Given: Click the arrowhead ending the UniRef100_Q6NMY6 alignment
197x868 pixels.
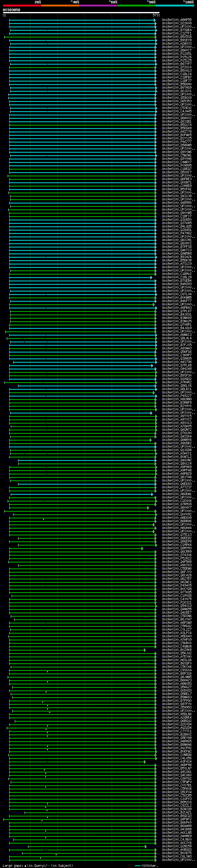Looking at the screenshot, I should (x=151, y=440).
